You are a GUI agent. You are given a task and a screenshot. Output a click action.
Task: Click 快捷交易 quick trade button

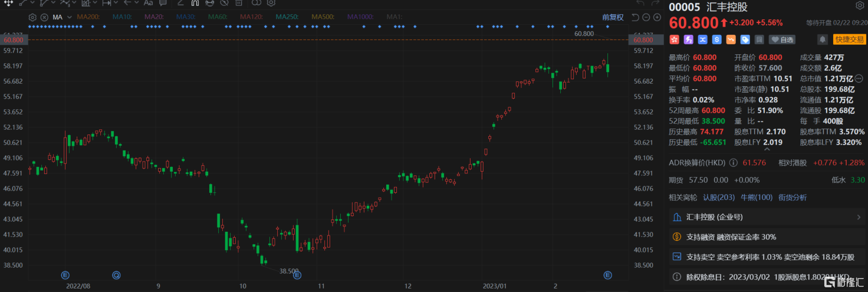(x=849, y=40)
